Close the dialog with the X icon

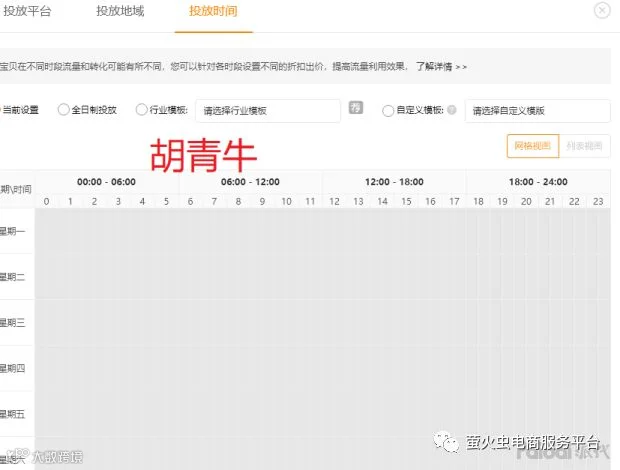pyautogui.click(x=602, y=10)
